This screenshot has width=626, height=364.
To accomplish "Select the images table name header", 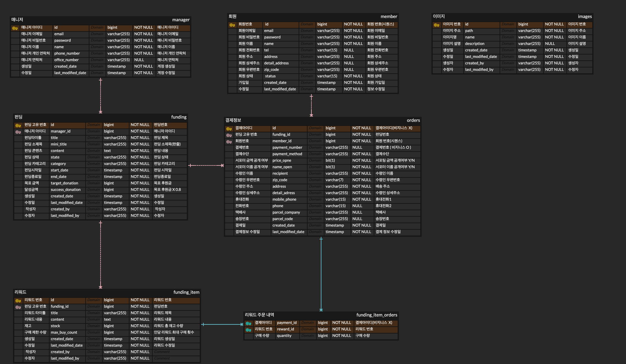I will click(x=585, y=17).
